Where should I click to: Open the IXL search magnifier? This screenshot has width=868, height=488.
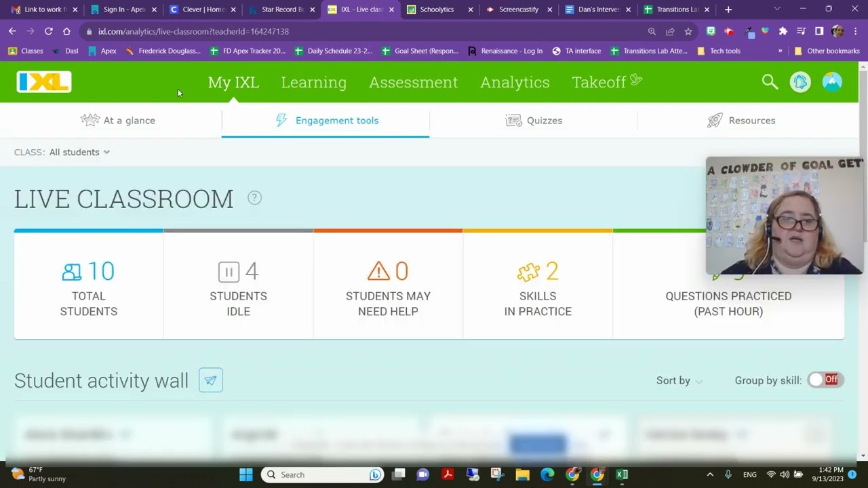click(x=770, y=82)
